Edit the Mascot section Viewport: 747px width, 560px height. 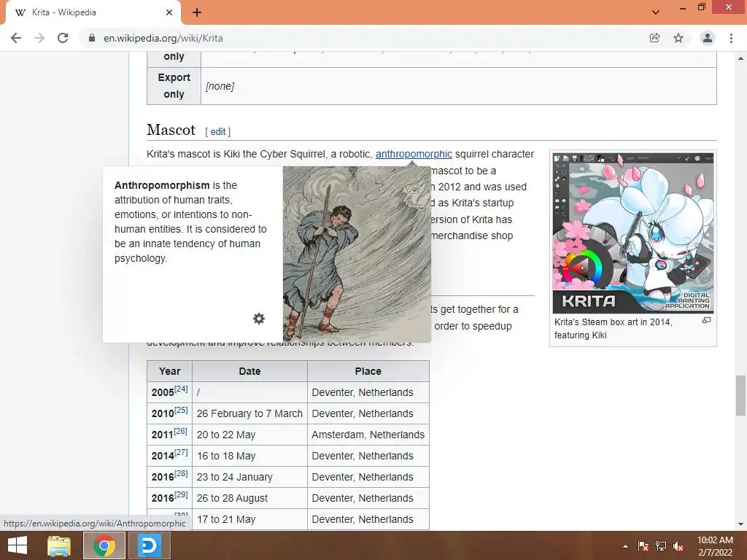(x=217, y=132)
